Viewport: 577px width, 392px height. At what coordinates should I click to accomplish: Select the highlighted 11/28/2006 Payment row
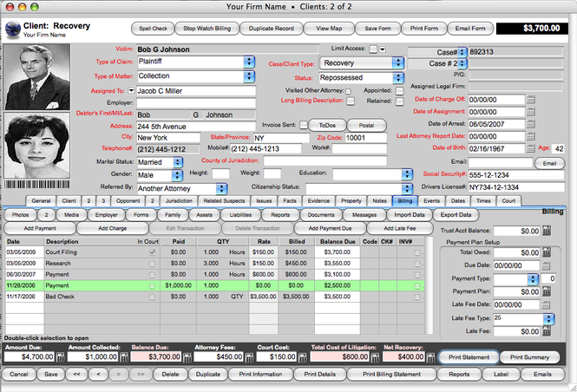point(214,285)
